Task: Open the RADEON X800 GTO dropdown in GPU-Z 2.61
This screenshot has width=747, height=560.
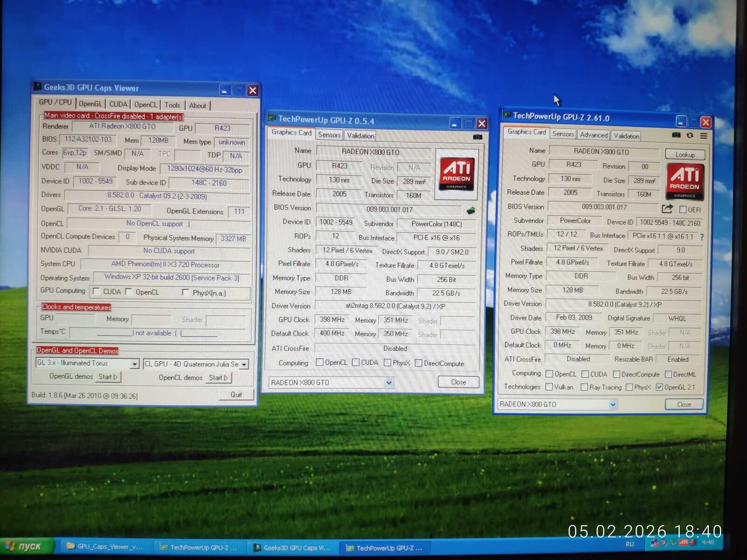Action: pos(613,404)
